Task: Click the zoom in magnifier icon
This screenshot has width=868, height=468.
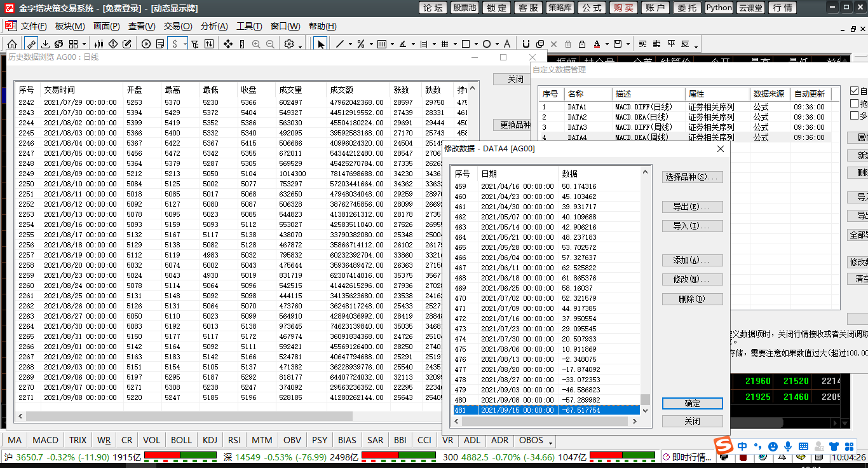Action: point(256,44)
